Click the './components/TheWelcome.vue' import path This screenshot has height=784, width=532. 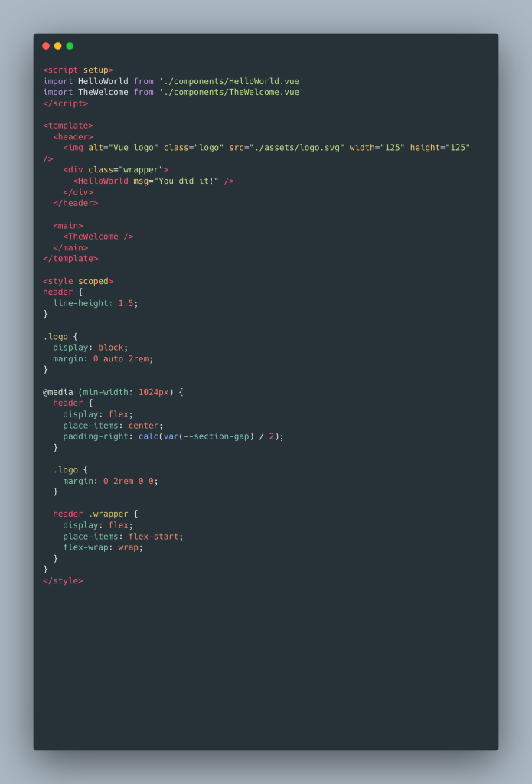click(x=231, y=92)
